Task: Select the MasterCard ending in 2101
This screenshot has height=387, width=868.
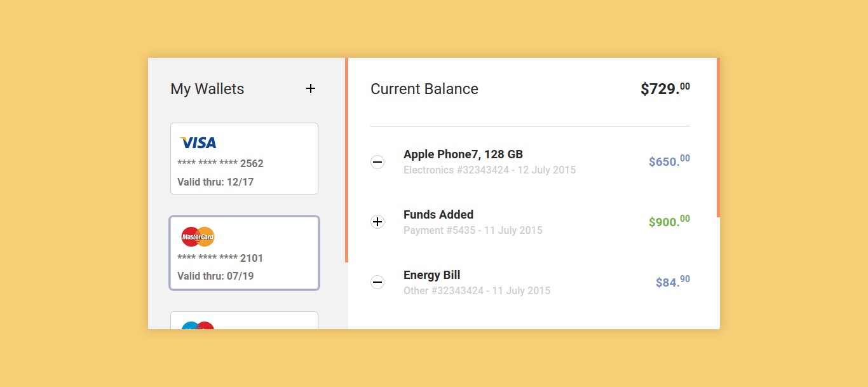Action: point(244,253)
